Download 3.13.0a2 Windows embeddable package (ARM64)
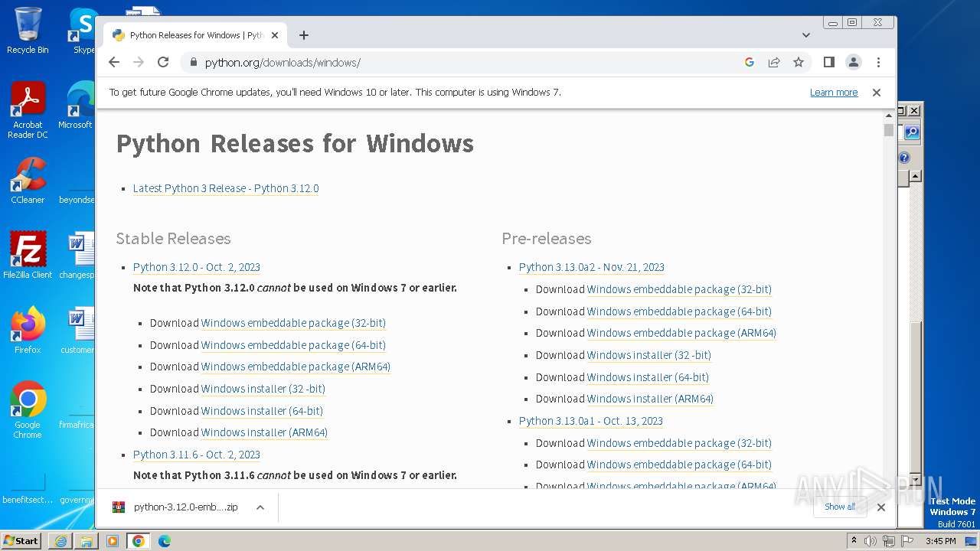980x551 pixels. pos(681,333)
